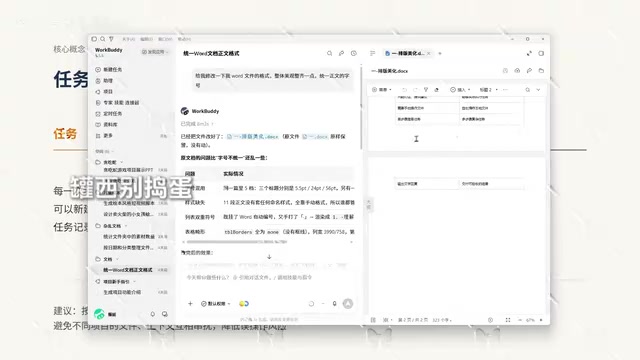640x360 pixels.
Task: Expand the document toolbar collapse chevron
Action: (538, 89)
